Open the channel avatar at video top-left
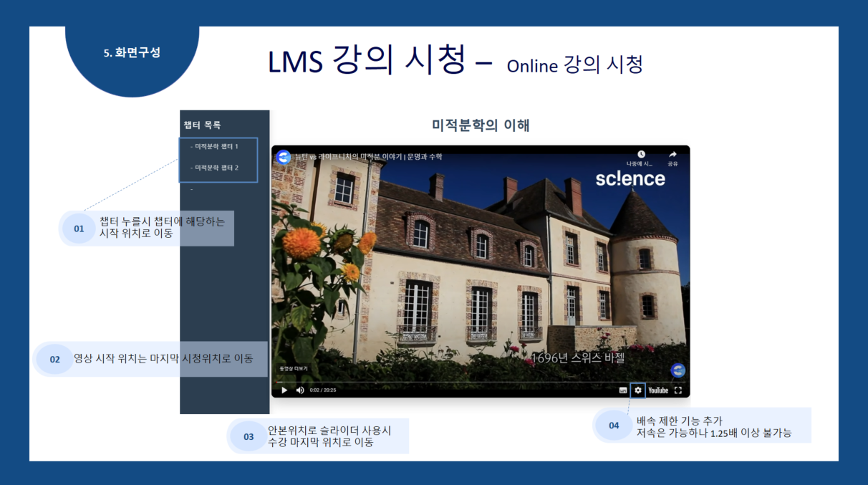 (x=284, y=157)
